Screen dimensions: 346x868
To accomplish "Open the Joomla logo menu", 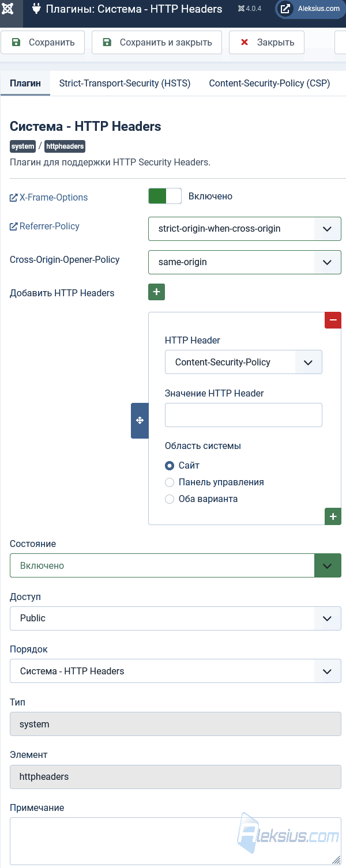I will (7, 9).
